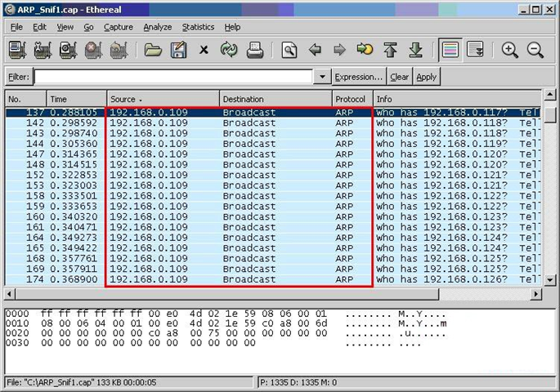Image resolution: width=560 pixels, height=392 pixels.
Task: Click inside the Filter text field
Action: [x=172, y=77]
